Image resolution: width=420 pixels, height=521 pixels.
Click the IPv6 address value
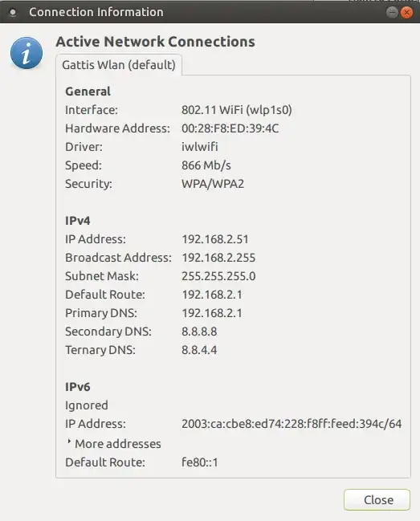[x=292, y=424]
